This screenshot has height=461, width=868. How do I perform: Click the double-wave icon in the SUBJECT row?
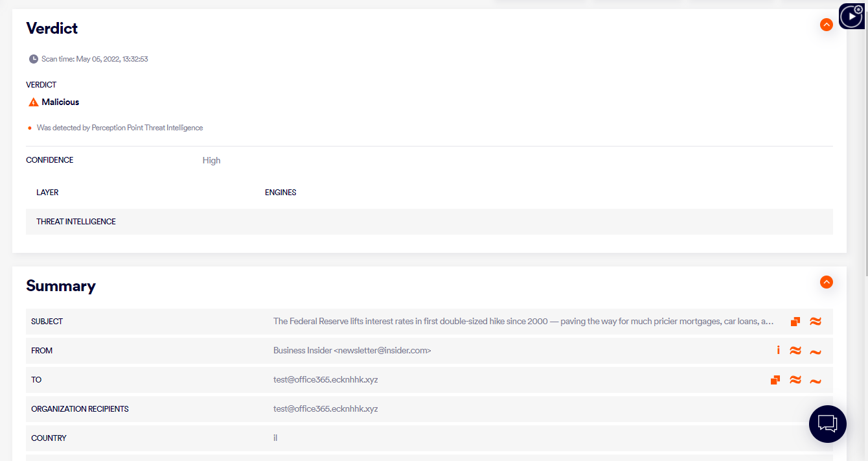pyautogui.click(x=816, y=322)
